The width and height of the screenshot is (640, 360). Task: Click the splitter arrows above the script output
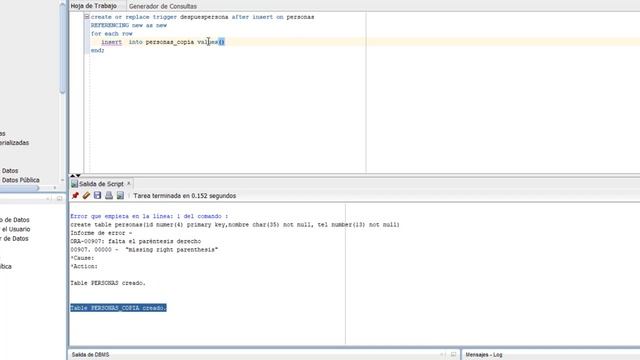click(x=75, y=176)
